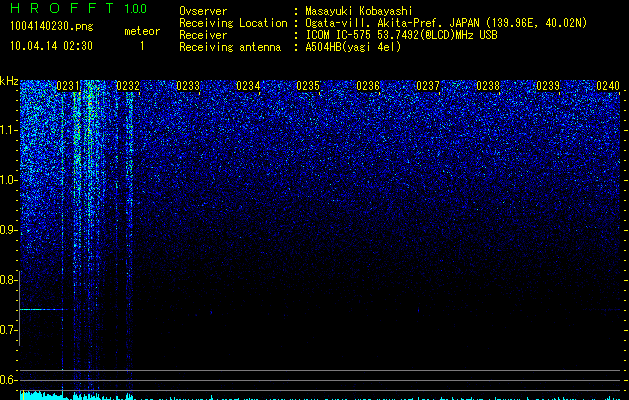Click the 0231 time marker
Image resolution: width=629 pixels, height=400 pixels.
(68, 86)
